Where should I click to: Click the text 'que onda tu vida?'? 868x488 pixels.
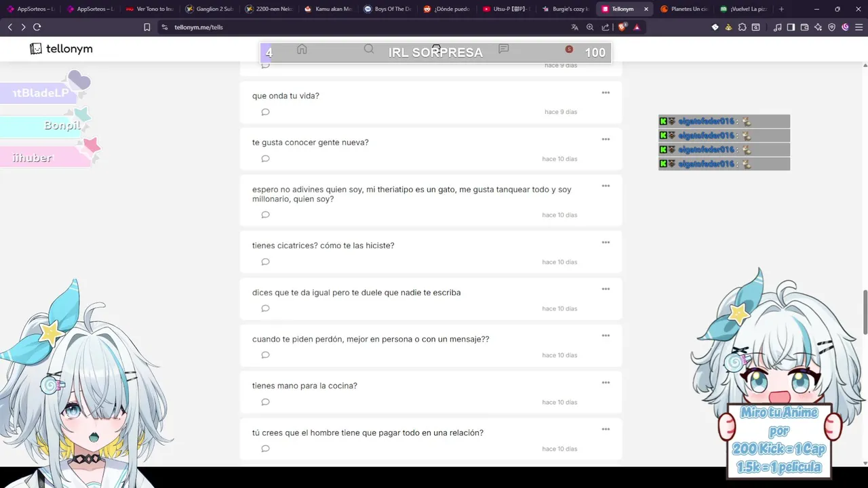click(x=285, y=96)
